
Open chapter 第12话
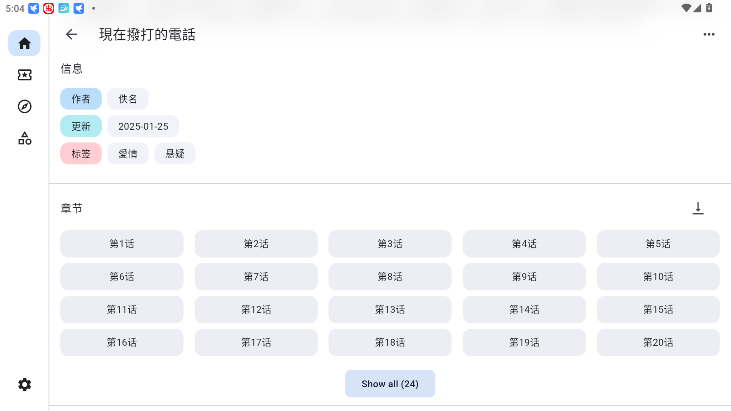click(256, 309)
